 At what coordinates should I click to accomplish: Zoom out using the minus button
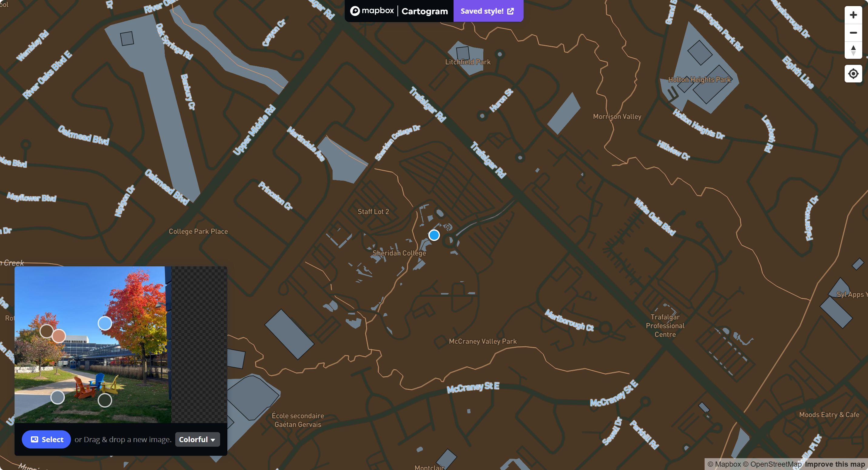click(853, 32)
